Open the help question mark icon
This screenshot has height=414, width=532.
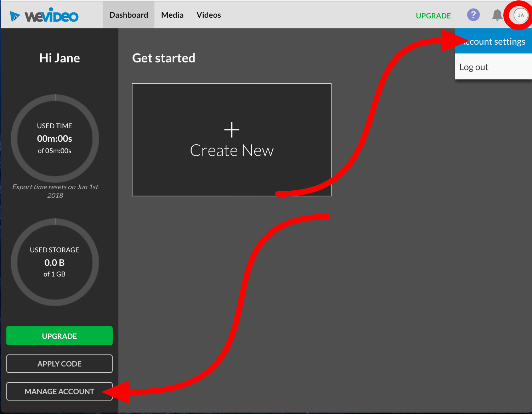click(x=473, y=15)
